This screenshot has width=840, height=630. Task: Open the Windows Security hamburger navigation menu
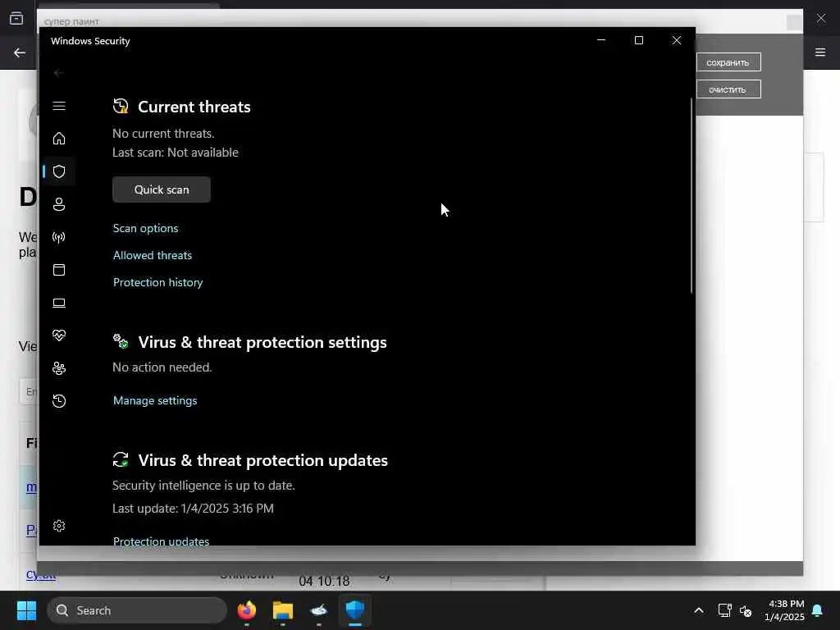(59, 106)
